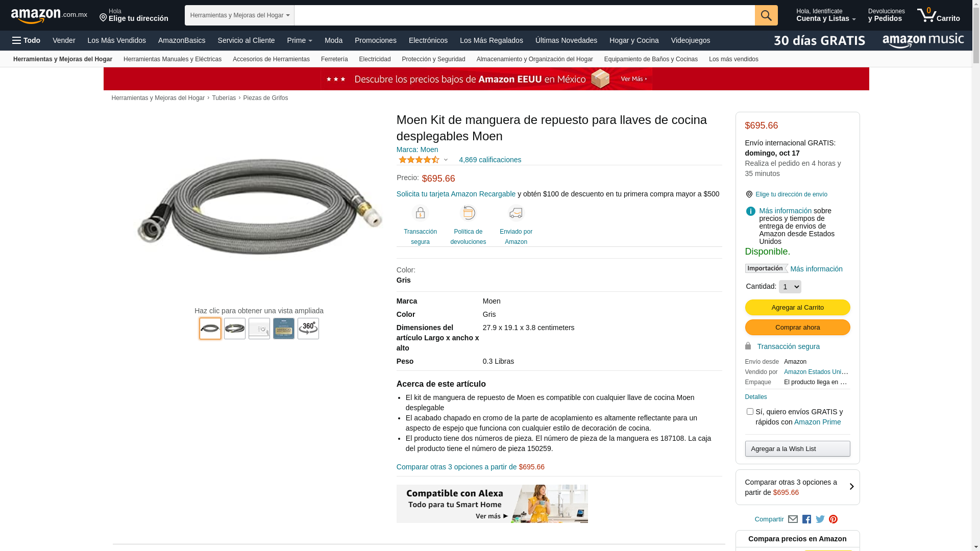980x551 pixels.
Task: Open the Hogar y Cocina menu item
Action: click(x=634, y=40)
